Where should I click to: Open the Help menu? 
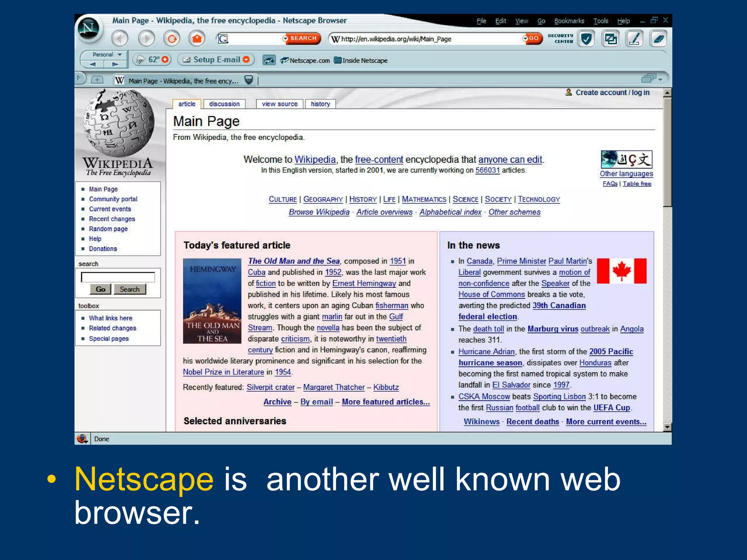[x=624, y=21]
